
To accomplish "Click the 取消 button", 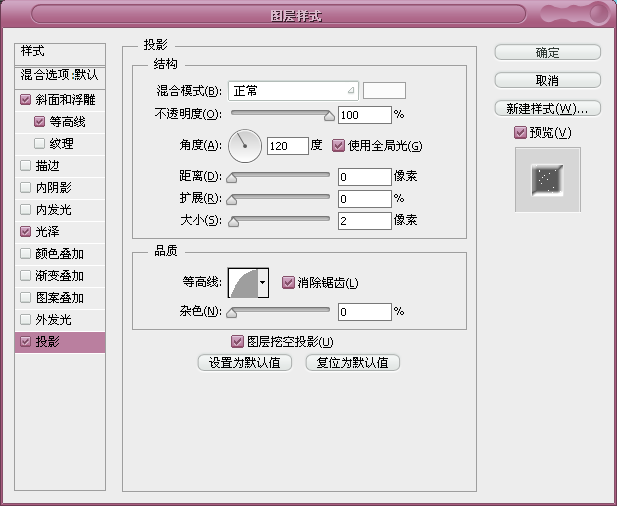I will (x=547, y=80).
